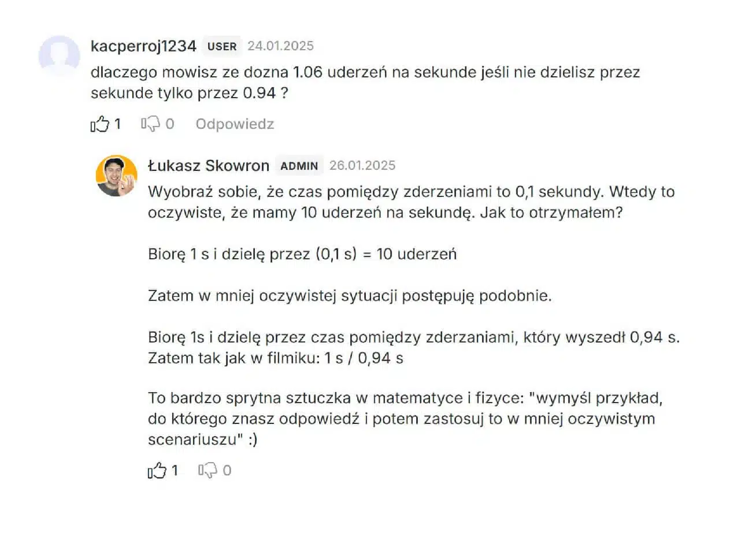756x536 pixels.
Task: Click the question text about 1.06 uderzeń
Action: click(365, 83)
